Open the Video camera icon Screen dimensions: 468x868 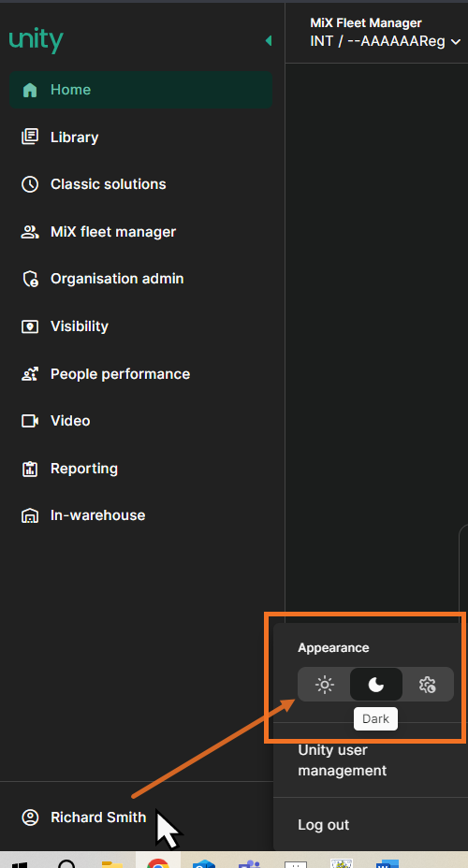(29, 421)
